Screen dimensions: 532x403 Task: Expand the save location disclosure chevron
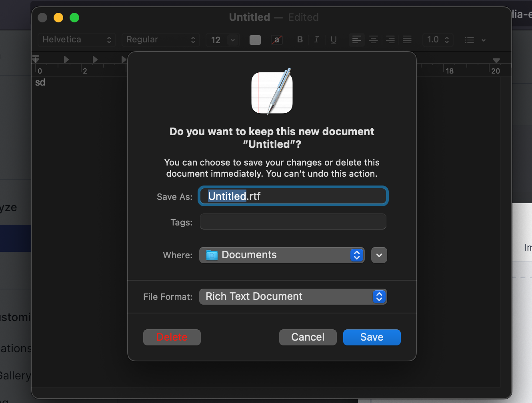tap(379, 255)
